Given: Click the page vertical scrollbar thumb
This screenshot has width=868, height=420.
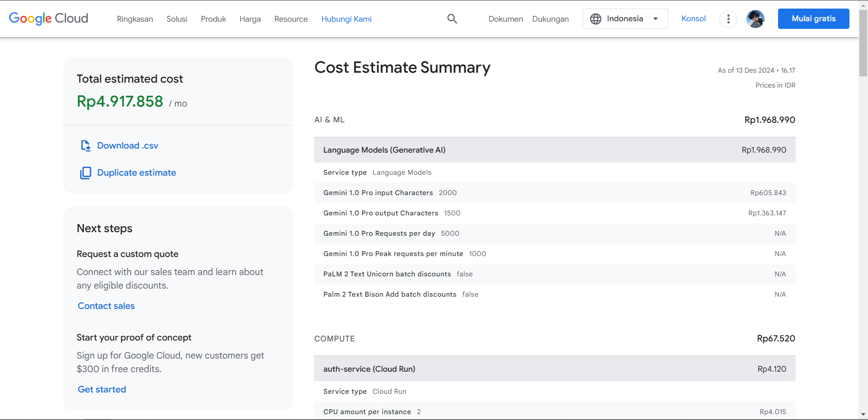Looking at the screenshot, I should point(863,43).
